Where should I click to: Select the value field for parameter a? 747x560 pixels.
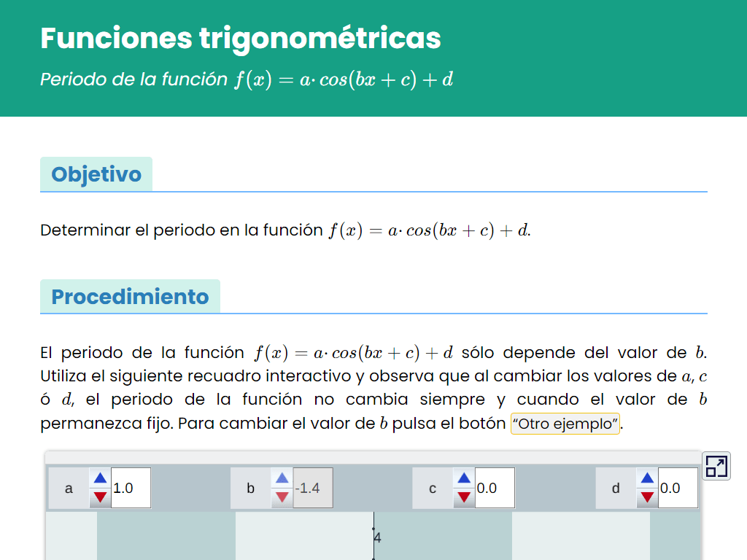point(131,488)
